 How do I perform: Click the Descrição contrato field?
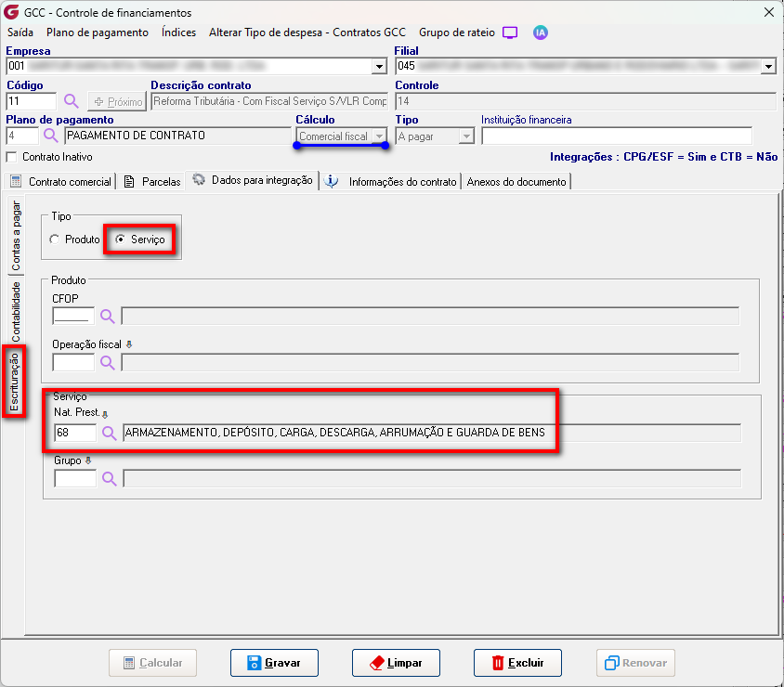269,101
